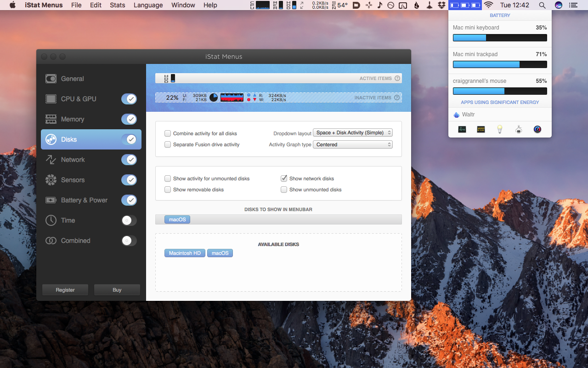Click the light bulb icon in dropdown
This screenshot has width=588, height=368.
500,129
